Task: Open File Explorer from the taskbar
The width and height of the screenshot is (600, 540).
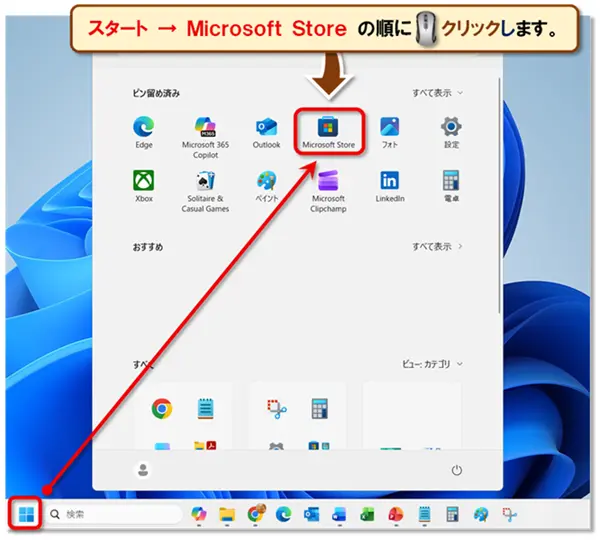Action: [x=227, y=514]
